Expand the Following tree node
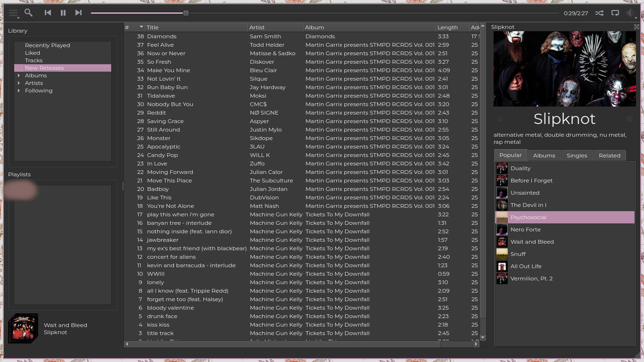The image size is (644, 362). pos(19,90)
